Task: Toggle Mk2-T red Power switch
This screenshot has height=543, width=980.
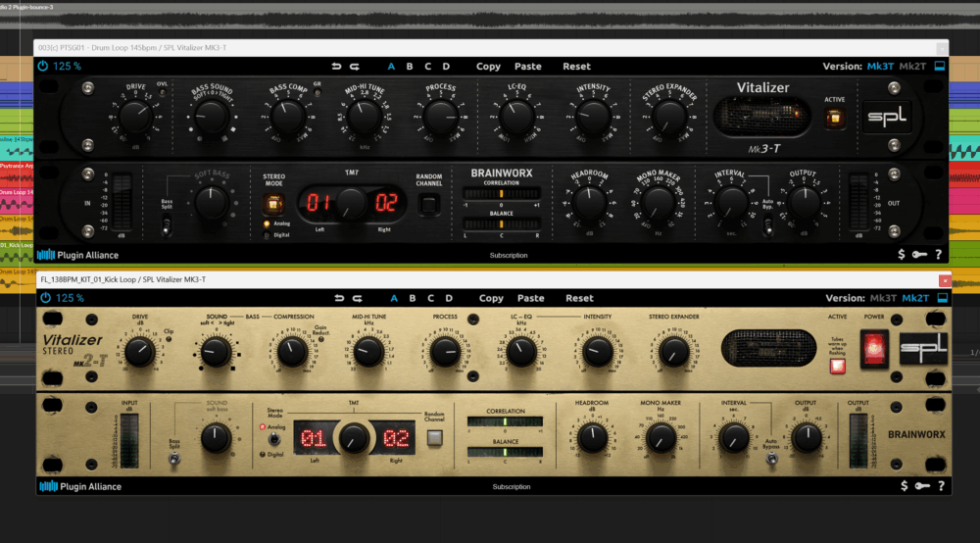Action: coord(874,348)
